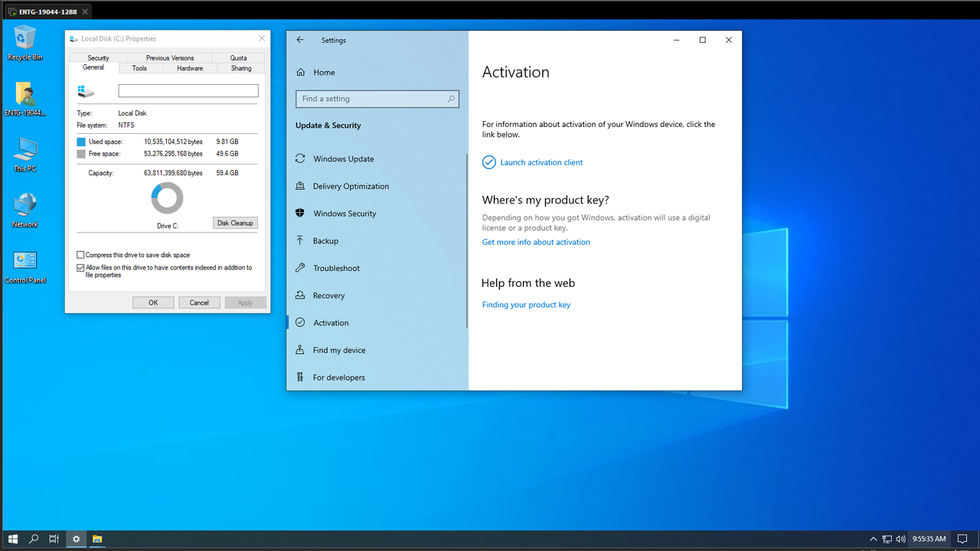Screen dimensions: 980x551
Task: Open taskbar Search
Action: point(34,539)
